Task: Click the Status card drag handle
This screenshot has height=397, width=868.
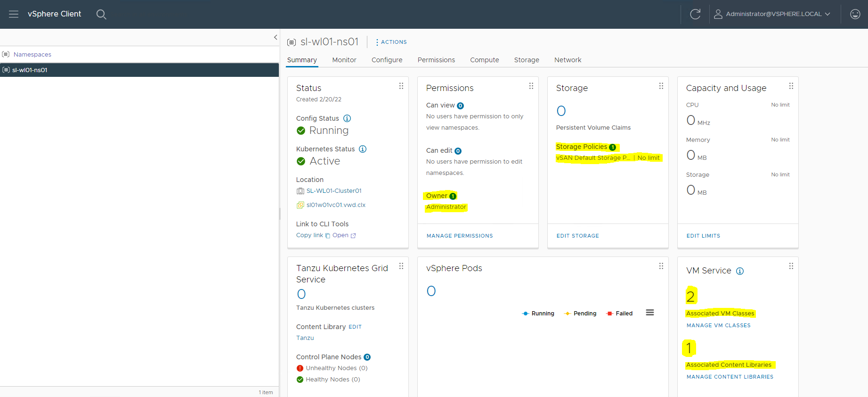Action: pyautogui.click(x=401, y=86)
